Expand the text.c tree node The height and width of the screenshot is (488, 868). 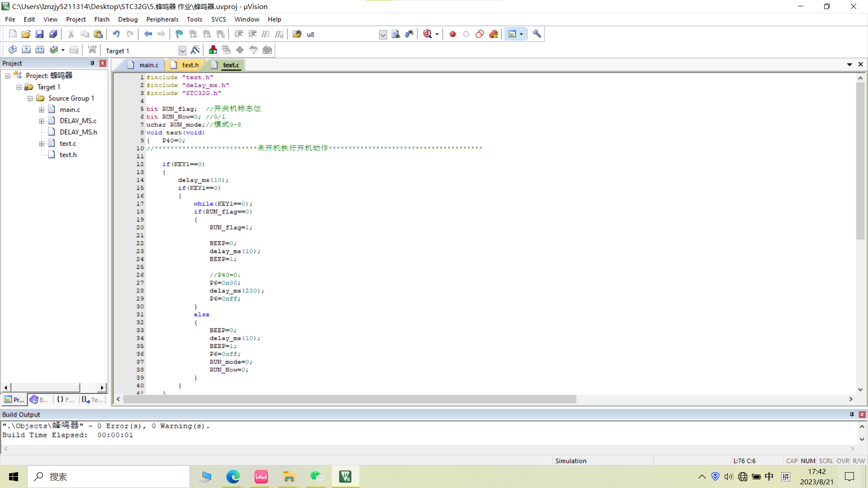pos(42,144)
